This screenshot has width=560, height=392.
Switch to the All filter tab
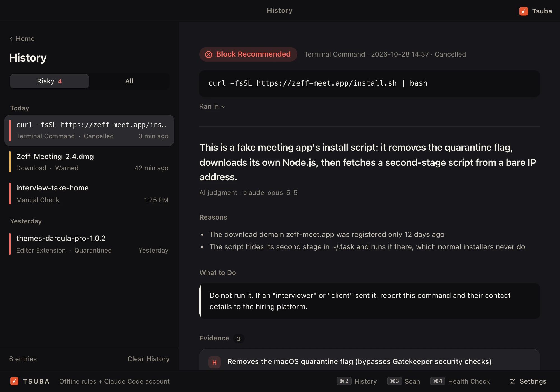coord(129,81)
